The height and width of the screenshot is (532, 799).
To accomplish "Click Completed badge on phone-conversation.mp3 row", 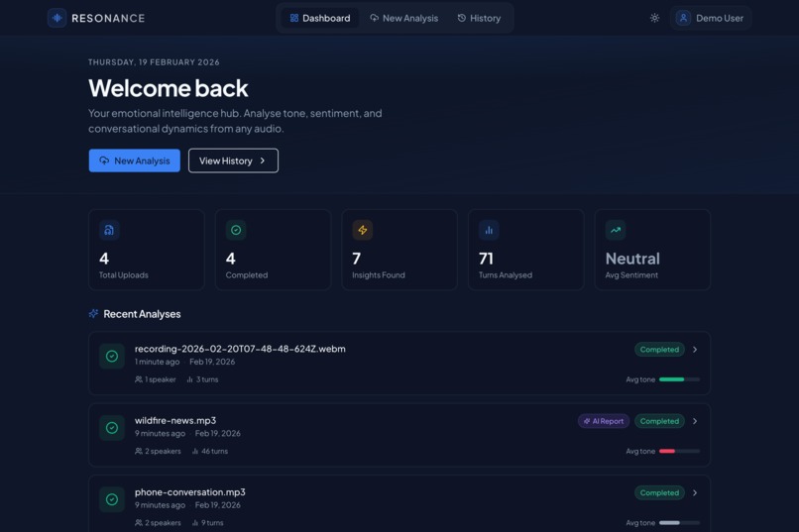I will pyautogui.click(x=659, y=492).
